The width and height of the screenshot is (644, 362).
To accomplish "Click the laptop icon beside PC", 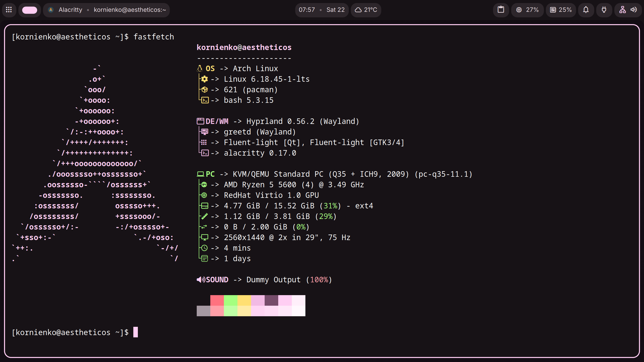I will click(x=200, y=174).
